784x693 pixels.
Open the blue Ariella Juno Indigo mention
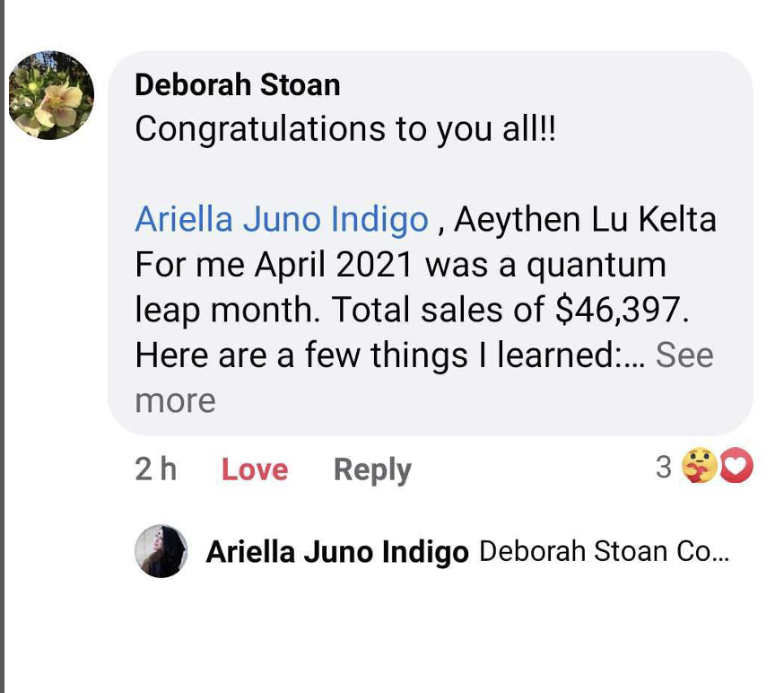click(281, 219)
